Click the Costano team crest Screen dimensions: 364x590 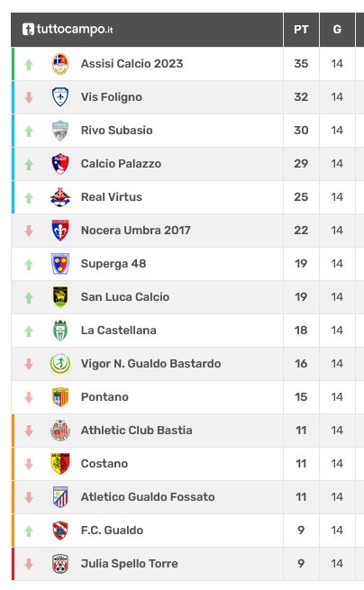click(60, 464)
